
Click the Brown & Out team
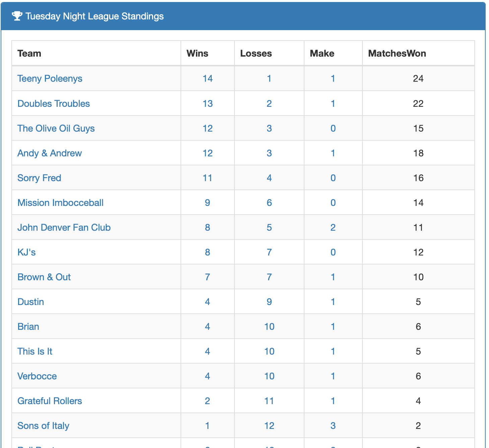[44, 277]
